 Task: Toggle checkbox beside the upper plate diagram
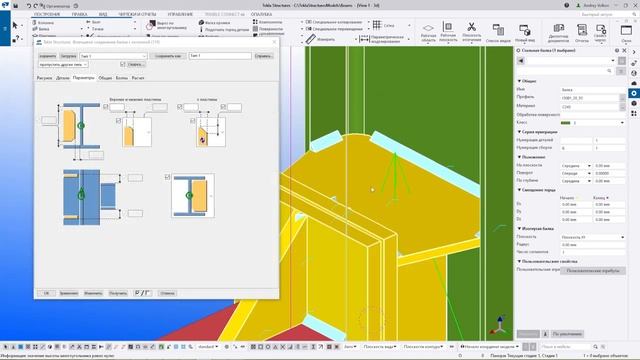(118, 120)
